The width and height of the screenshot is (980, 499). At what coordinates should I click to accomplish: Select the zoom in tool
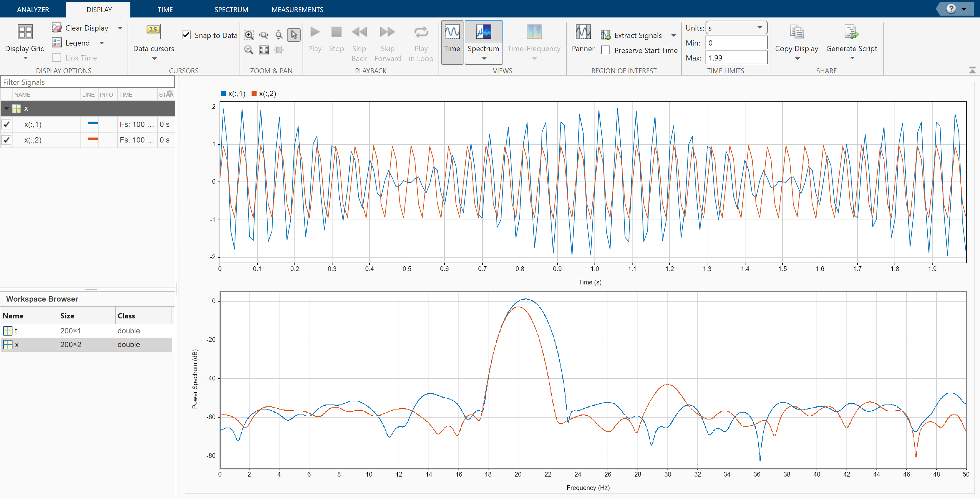coord(249,35)
